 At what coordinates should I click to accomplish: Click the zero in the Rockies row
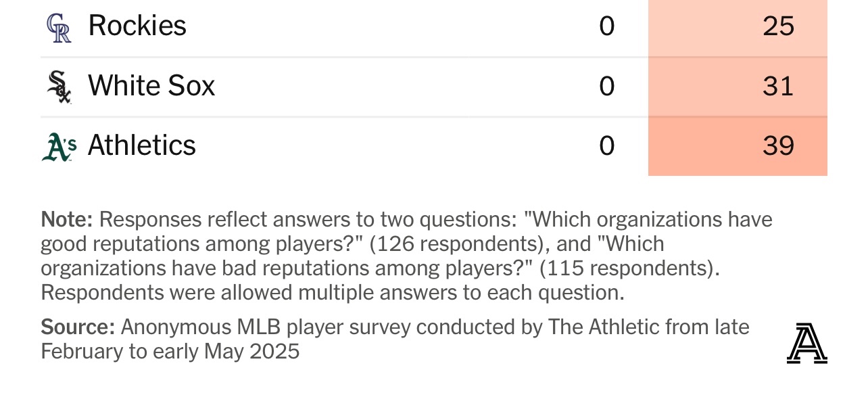coord(606,26)
